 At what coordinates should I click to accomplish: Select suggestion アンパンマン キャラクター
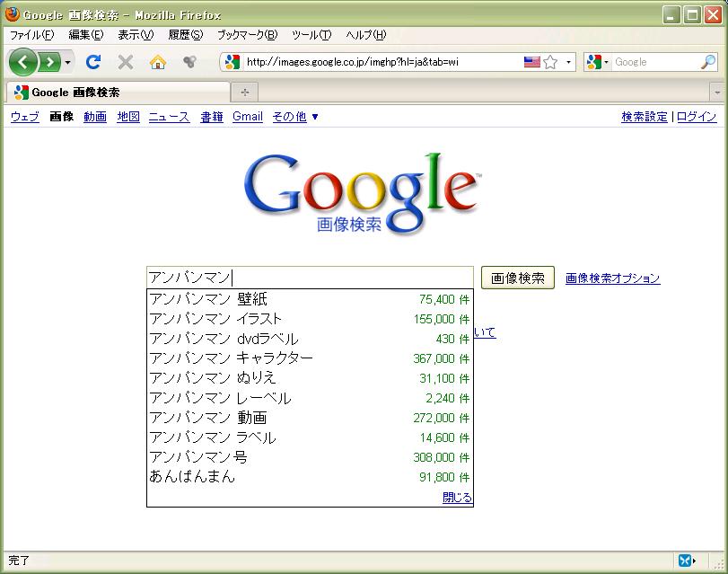coord(310,358)
